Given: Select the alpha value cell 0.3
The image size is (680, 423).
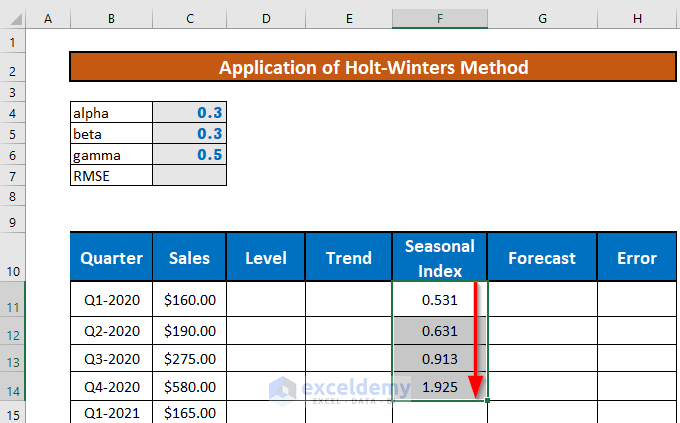Looking at the screenshot, I should pyautogui.click(x=190, y=112).
